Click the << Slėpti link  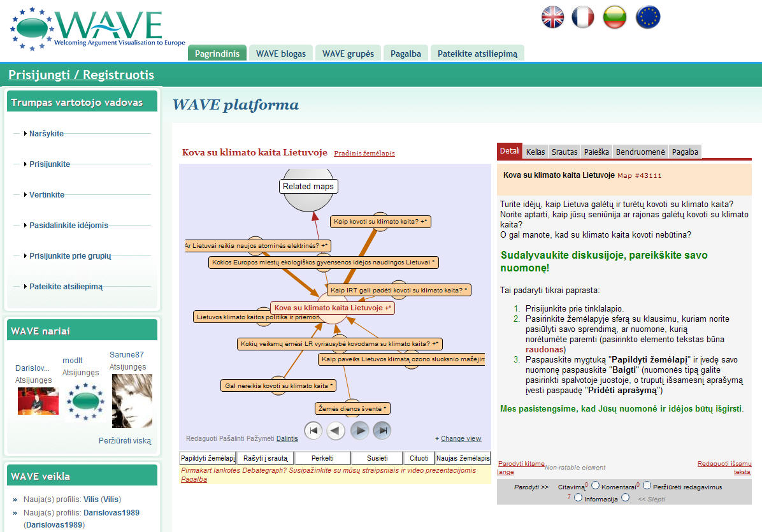652,499
